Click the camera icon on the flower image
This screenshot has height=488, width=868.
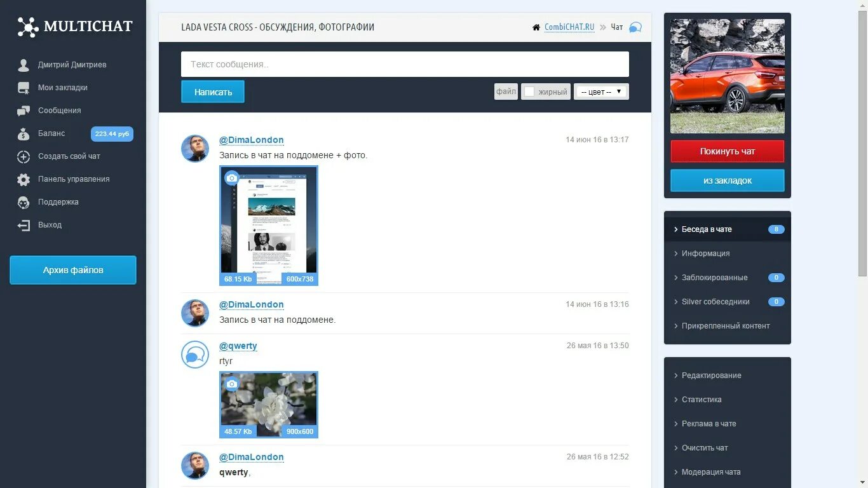(232, 384)
